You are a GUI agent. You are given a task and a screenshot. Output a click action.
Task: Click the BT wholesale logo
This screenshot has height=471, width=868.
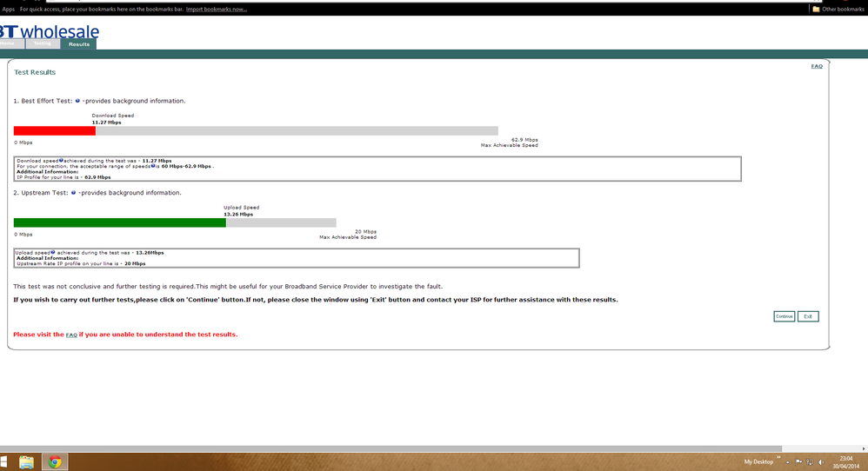(50, 31)
